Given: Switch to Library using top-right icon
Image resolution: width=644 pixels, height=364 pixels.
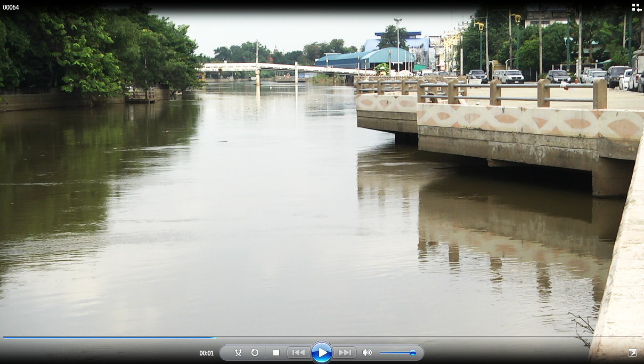Looking at the screenshot, I should pyautogui.click(x=637, y=7).
